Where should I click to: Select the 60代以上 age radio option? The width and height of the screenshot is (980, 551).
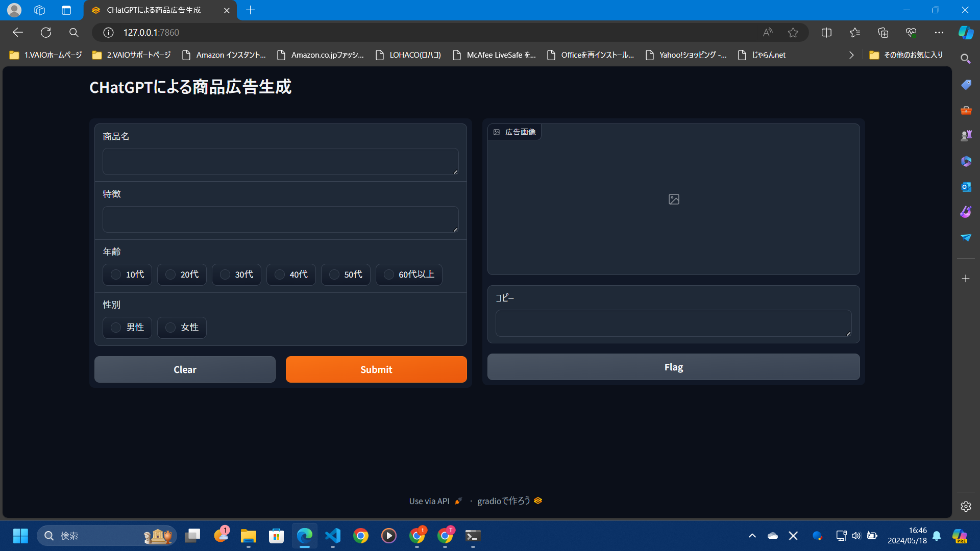[389, 274]
